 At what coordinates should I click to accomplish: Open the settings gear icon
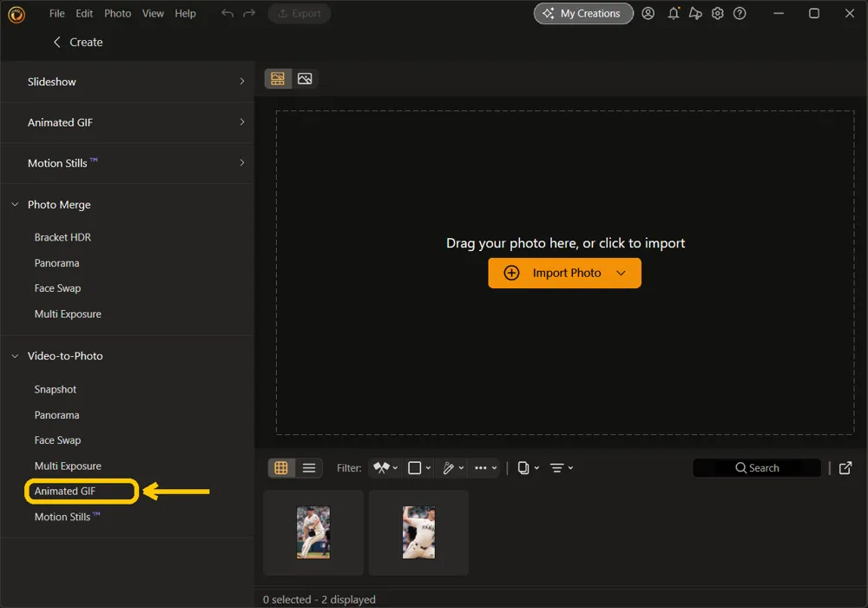click(x=718, y=13)
